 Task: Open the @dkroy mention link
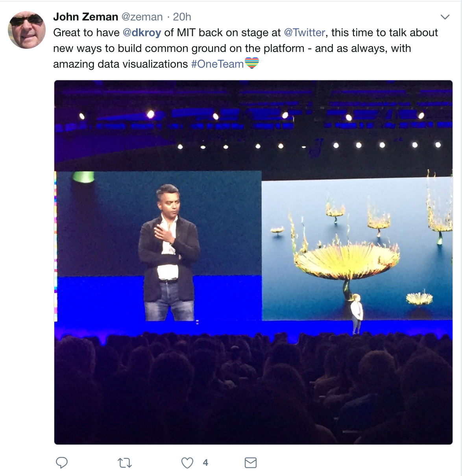[x=142, y=33]
